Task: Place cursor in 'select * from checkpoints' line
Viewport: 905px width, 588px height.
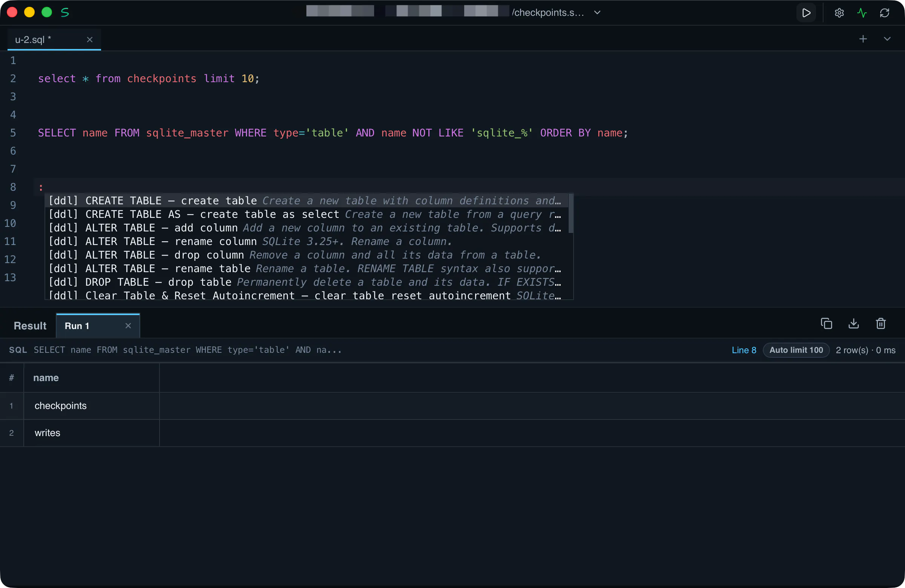Action: tap(149, 79)
